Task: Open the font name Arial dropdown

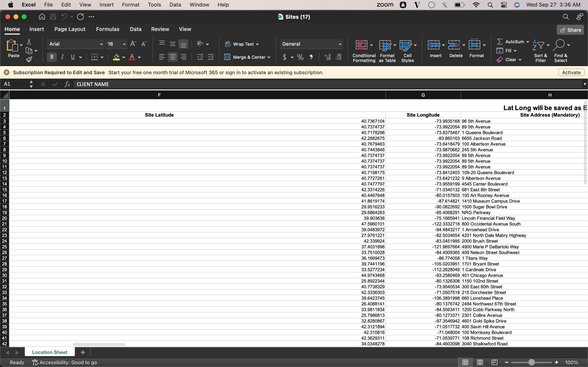Action: point(101,44)
